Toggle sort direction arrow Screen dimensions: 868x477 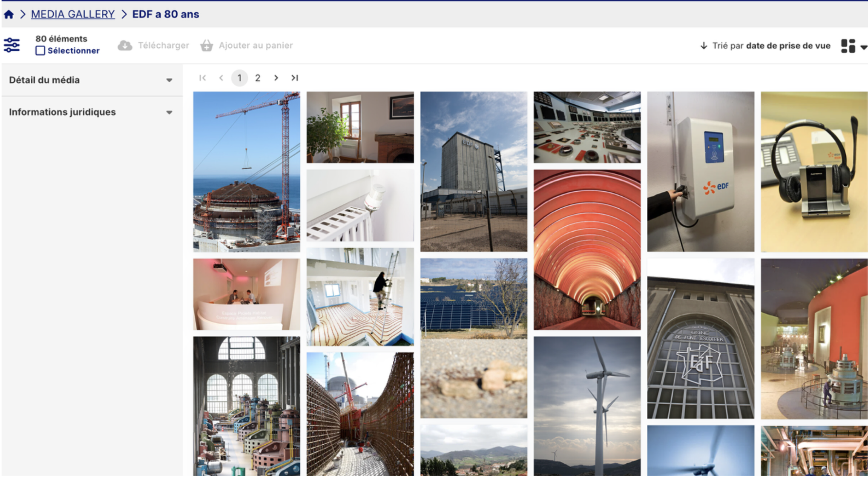tap(704, 46)
